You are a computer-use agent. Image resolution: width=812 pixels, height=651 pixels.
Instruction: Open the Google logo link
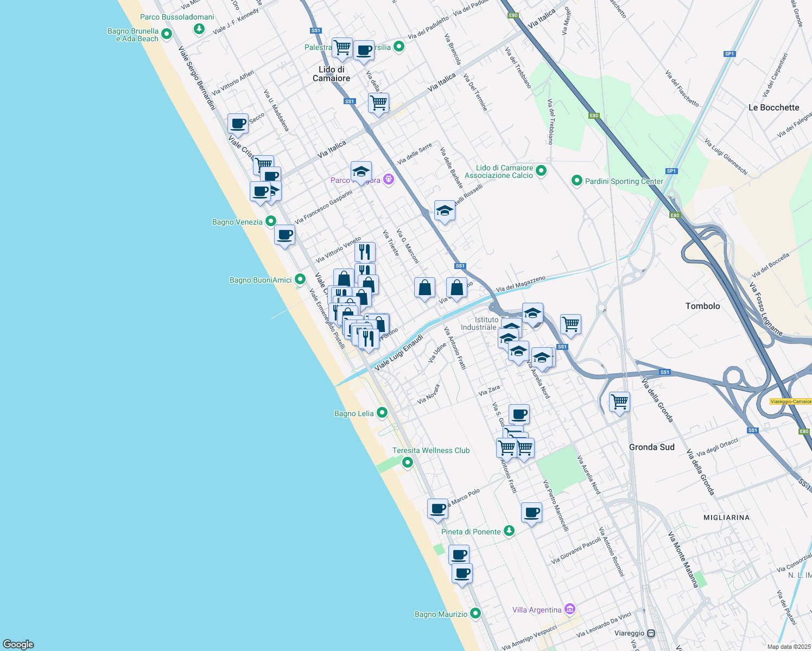18,644
